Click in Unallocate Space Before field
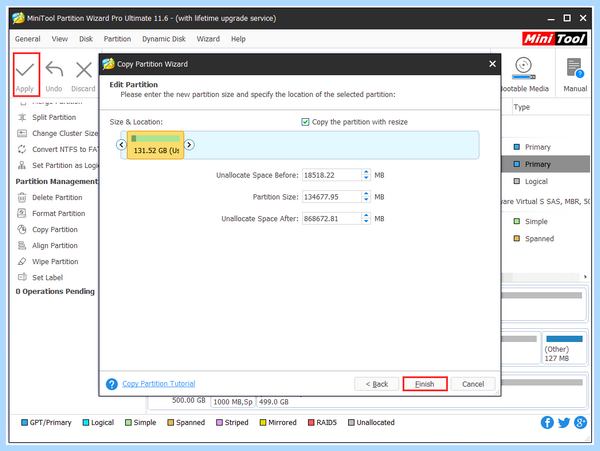600x451 pixels. (x=332, y=175)
